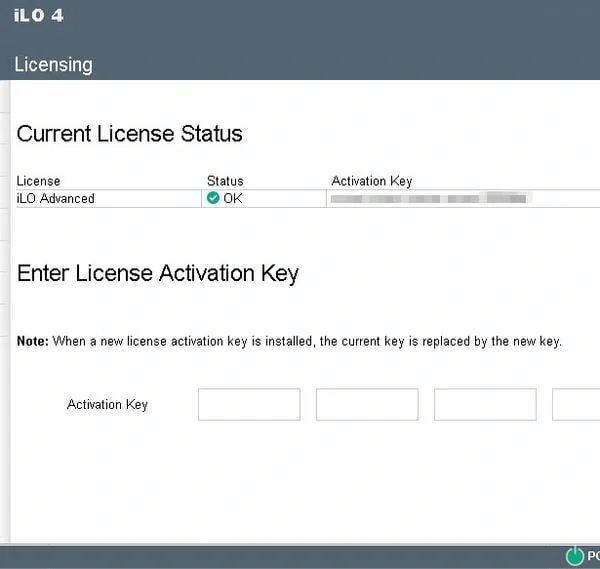Click the Status column header
Image resolution: width=600 pixels, height=569 pixels.
point(225,181)
